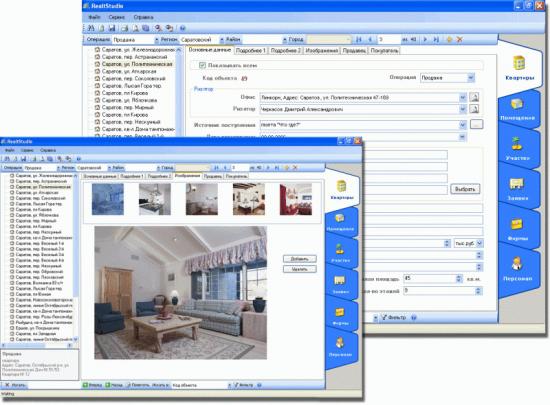550x405 pixels.
Task: Select Саратов, ул. Политехническая in back window list
Action: click(134, 64)
